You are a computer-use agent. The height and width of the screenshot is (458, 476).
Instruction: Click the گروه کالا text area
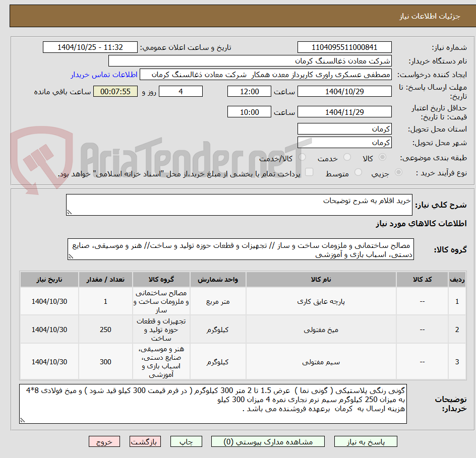pyautogui.click(x=241, y=249)
